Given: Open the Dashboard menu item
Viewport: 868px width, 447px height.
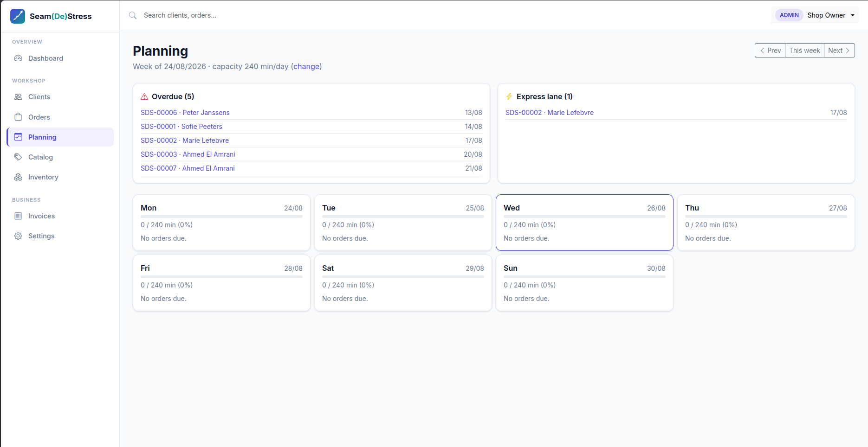Looking at the screenshot, I should click(60, 58).
